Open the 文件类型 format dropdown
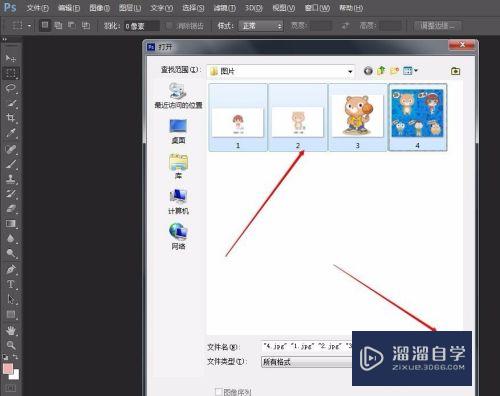This screenshot has width=500, height=396. 307,362
